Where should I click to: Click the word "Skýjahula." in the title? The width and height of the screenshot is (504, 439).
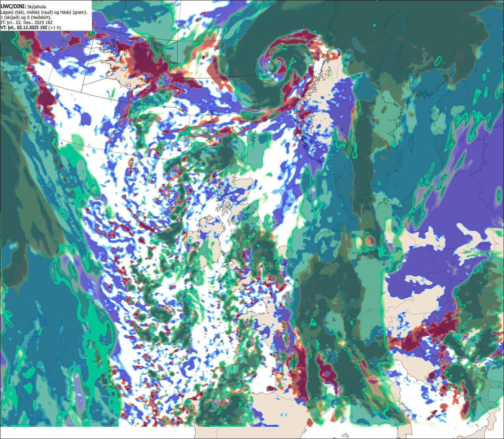37,7
